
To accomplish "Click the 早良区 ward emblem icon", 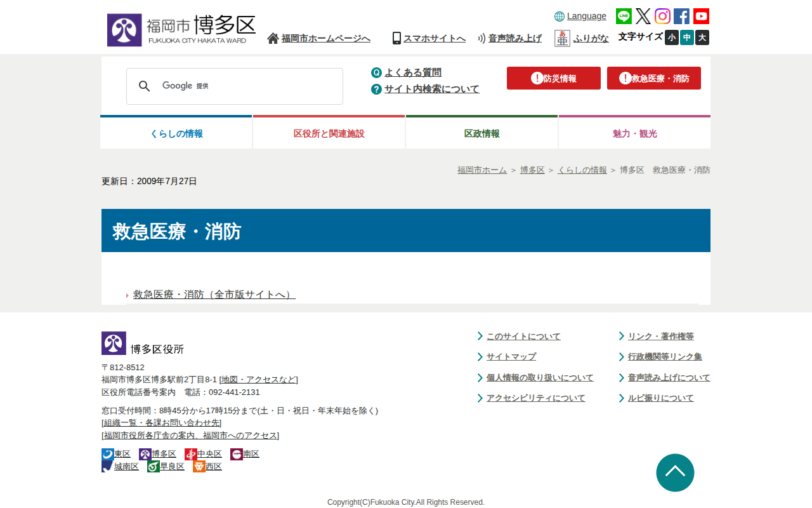I will 154,467.
